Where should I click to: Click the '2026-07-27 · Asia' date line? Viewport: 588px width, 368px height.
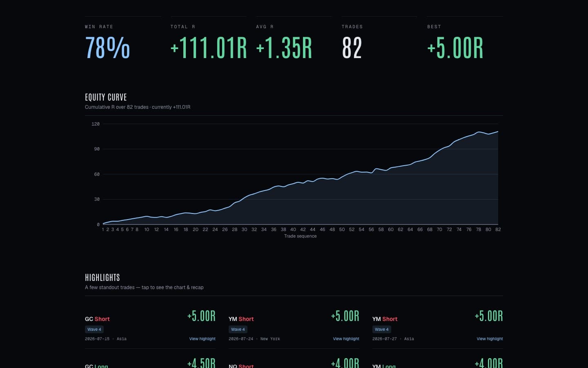[393, 339]
